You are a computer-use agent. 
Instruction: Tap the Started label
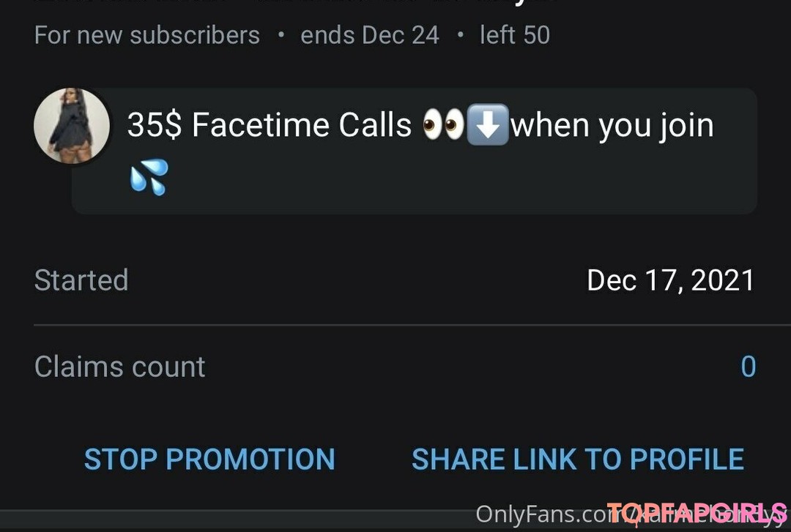pos(81,280)
